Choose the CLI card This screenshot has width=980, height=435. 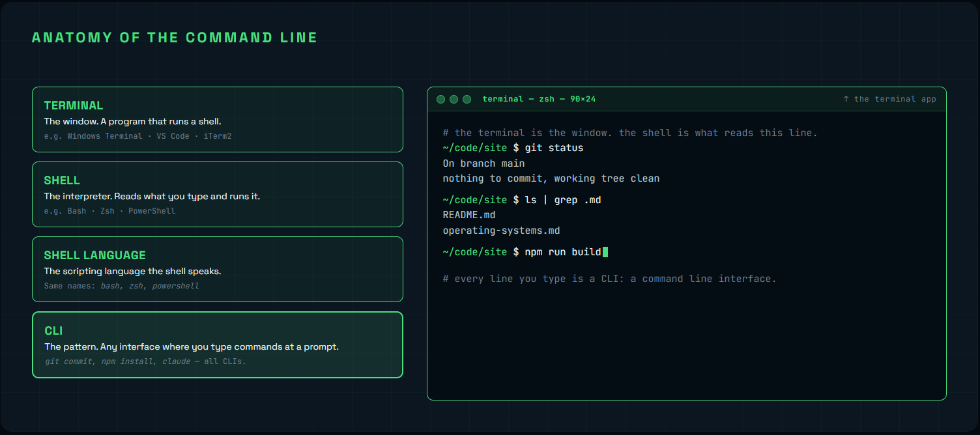[x=218, y=344]
